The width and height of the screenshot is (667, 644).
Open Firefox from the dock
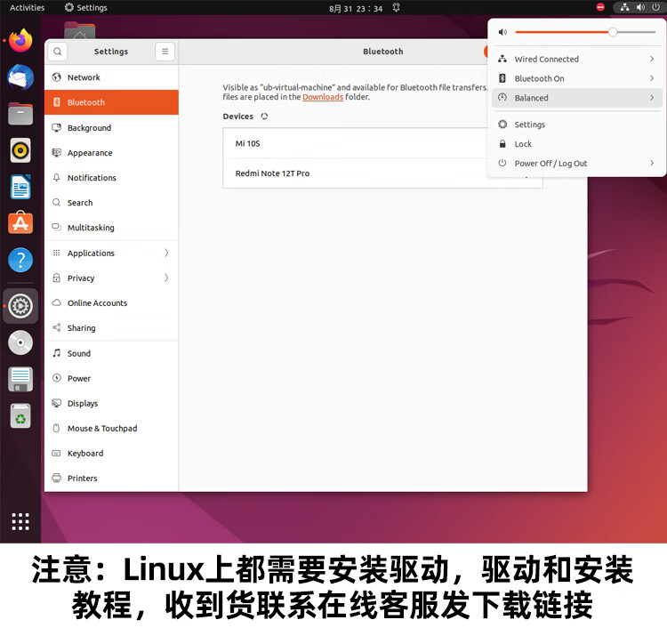[20, 40]
